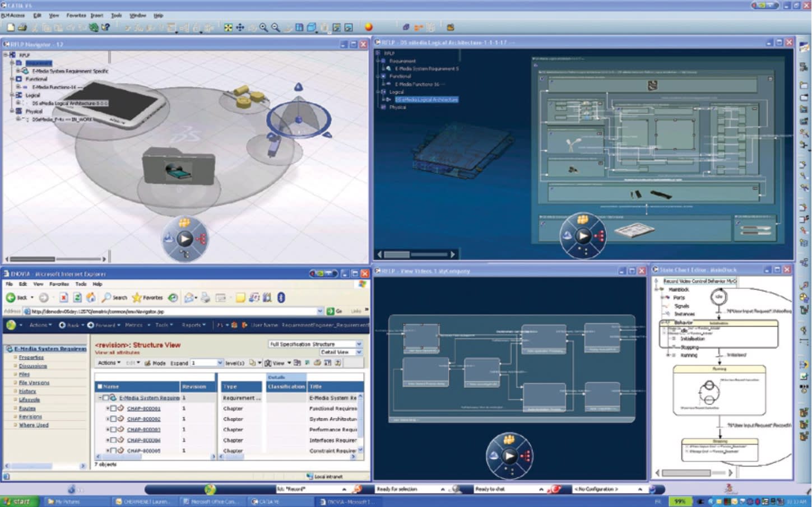Viewport: 812px width, 507px height.
Task: Click the Stop icon in Internet Explorer toolbar
Action: point(64,297)
